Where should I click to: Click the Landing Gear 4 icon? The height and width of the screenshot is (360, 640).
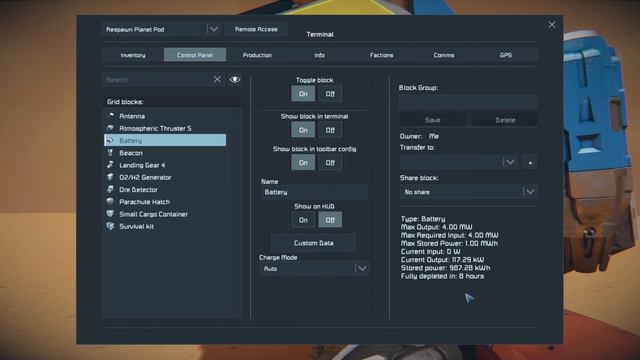click(x=111, y=165)
